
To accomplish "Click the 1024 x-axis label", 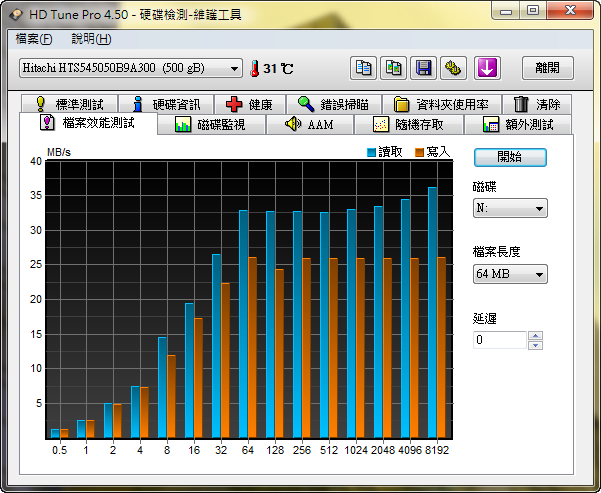I will 356,450.
